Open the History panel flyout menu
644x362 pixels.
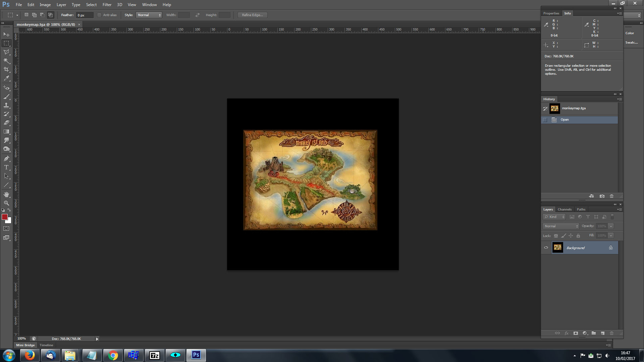[620, 99]
